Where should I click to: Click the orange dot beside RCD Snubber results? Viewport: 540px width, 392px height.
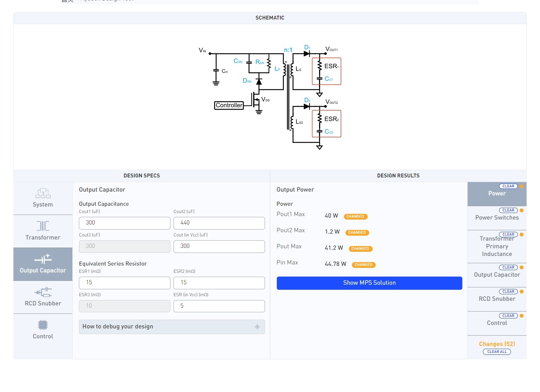(x=521, y=291)
